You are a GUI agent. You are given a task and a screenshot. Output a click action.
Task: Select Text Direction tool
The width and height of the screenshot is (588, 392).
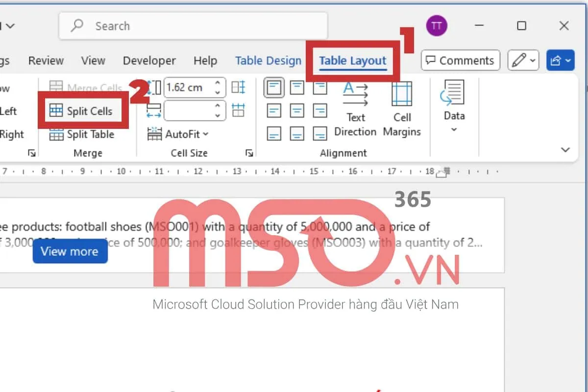355,109
